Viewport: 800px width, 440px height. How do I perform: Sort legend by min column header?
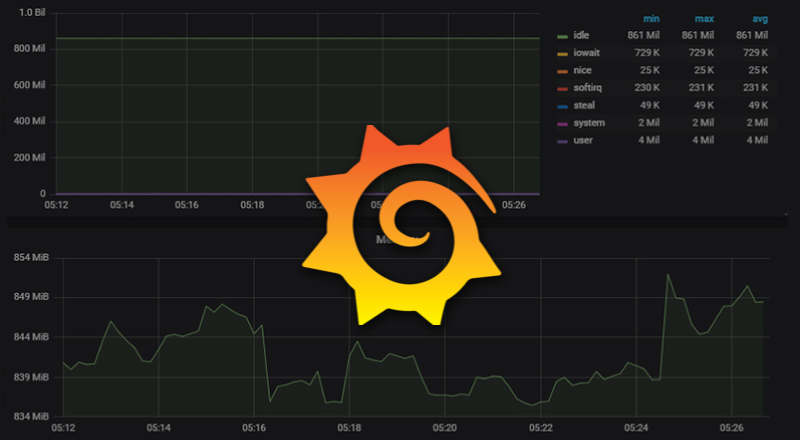tap(651, 19)
